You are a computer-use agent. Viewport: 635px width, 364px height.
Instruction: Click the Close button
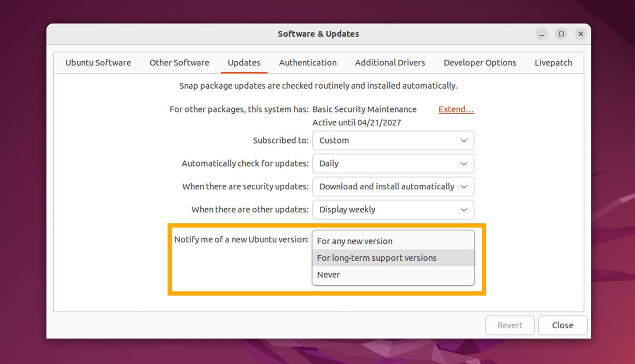point(562,325)
